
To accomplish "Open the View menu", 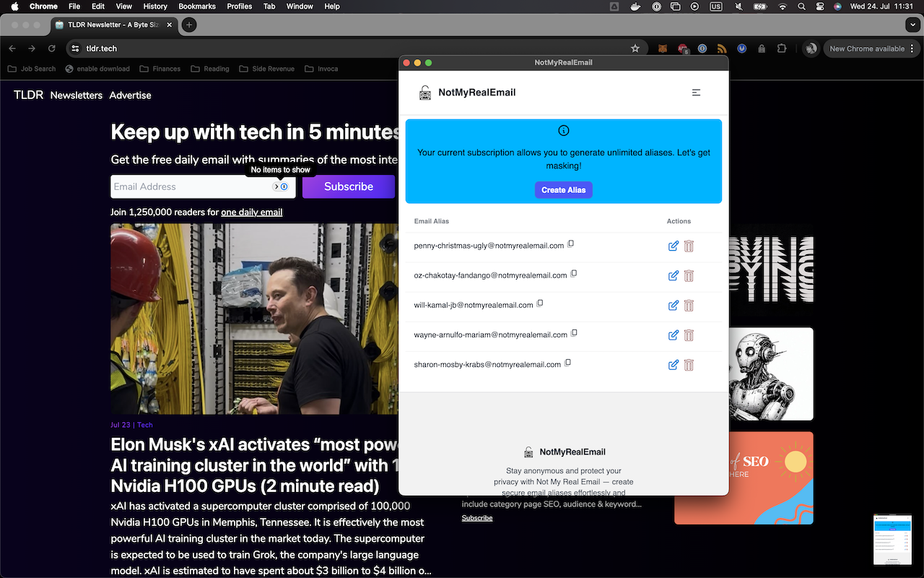I will click(x=124, y=7).
